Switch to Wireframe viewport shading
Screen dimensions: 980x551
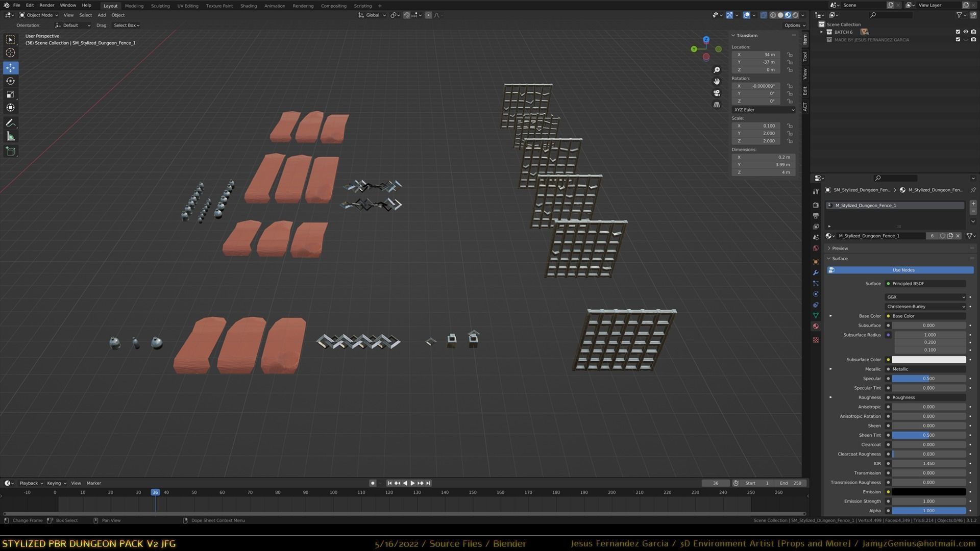pyautogui.click(x=773, y=15)
